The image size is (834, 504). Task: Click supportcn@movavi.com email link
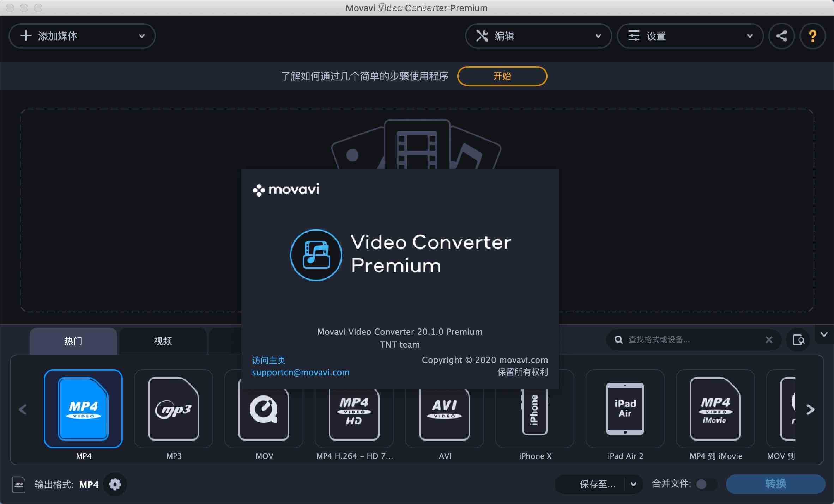301,373
